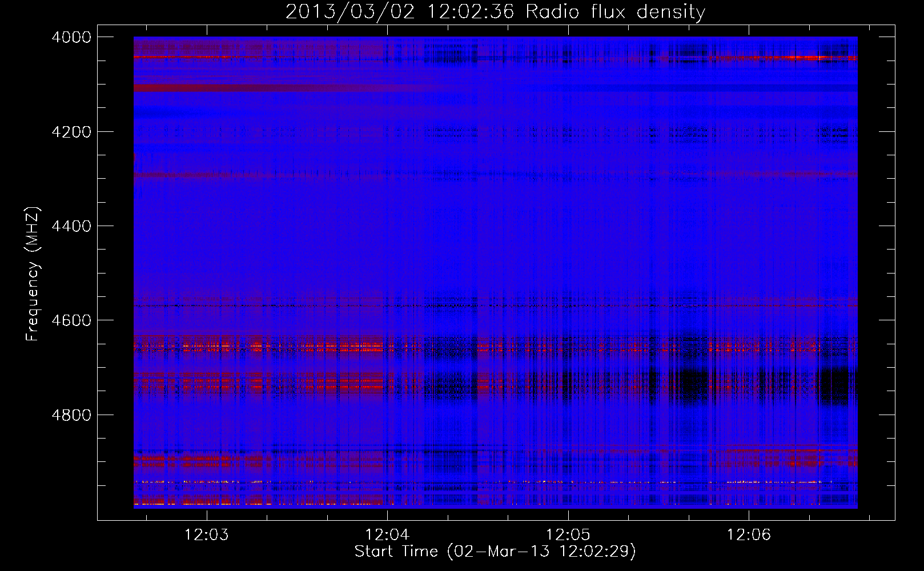Image resolution: width=924 pixels, height=571 pixels.
Task: Click the plot title '2013/03/02 12:02:36 Radio flux density'
Action: (495, 11)
